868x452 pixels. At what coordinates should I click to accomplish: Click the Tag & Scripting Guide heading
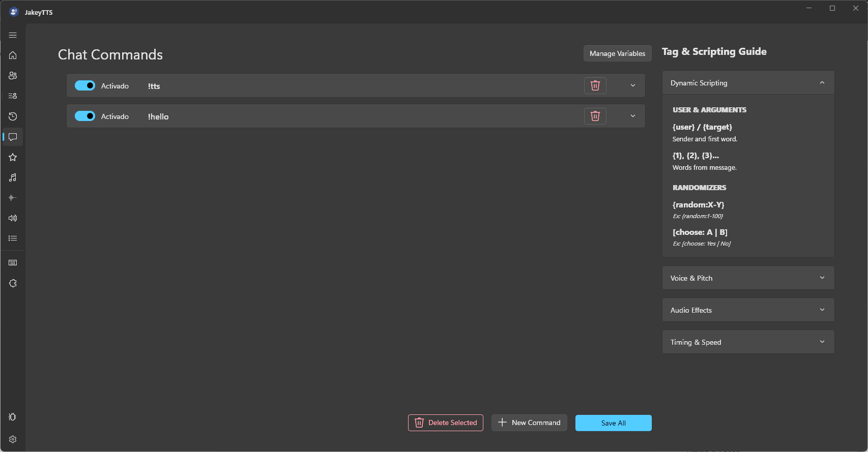coord(714,51)
